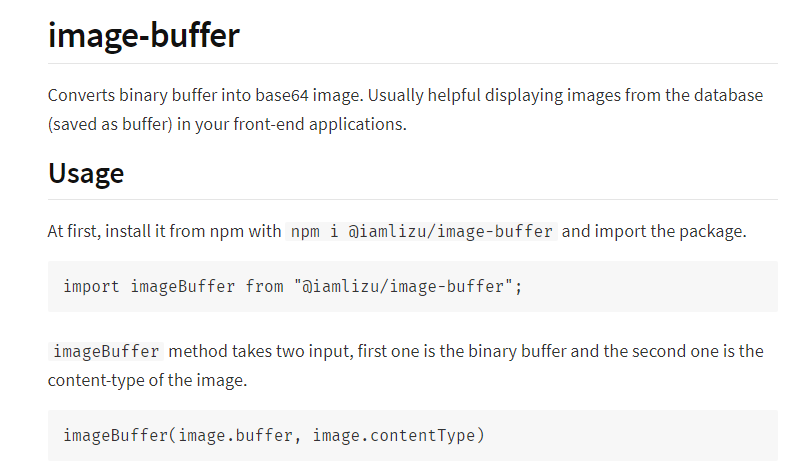Image resolution: width=806 pixels, height=474 pixels.
Task: Click the "Usage" section heading
Action: click(86, 172)
